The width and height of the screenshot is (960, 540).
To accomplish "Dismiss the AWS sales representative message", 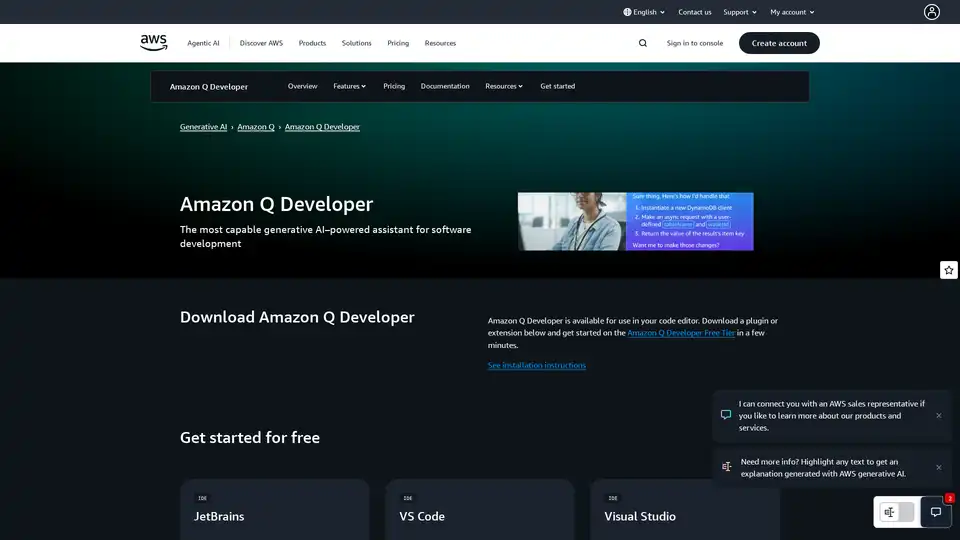I will pos(938,415).
